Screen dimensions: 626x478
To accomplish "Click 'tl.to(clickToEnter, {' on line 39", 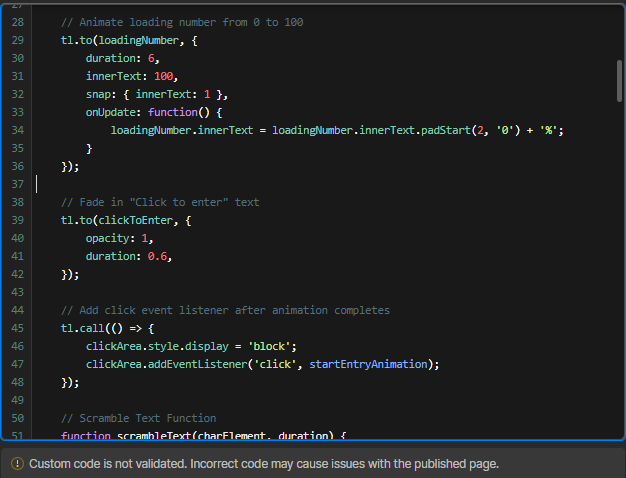I will (126, 220).
